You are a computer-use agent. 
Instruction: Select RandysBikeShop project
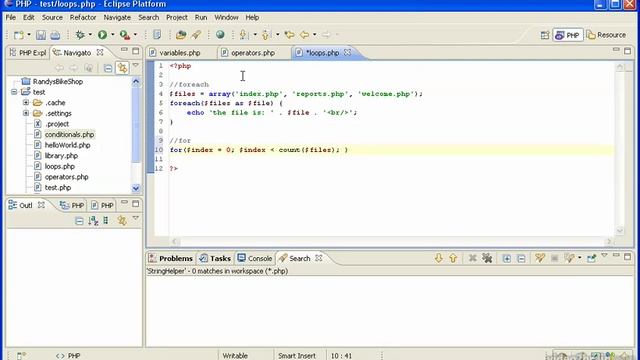[58, 81]
